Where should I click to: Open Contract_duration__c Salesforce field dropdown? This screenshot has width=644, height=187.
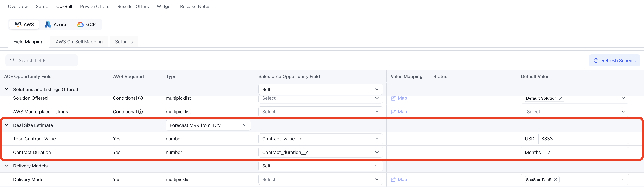click(321, 152)
